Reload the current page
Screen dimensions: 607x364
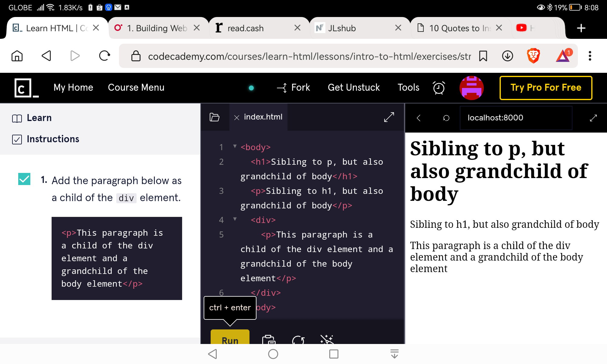tap(104, 56)
